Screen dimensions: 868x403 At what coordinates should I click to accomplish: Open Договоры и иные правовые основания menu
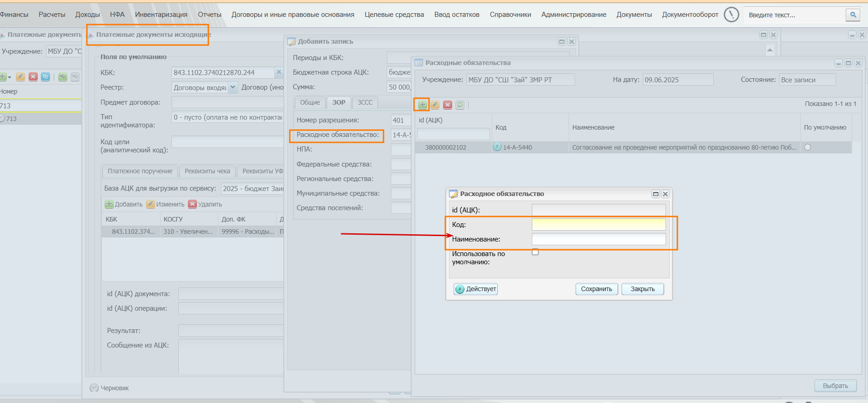tap(293, 15)
